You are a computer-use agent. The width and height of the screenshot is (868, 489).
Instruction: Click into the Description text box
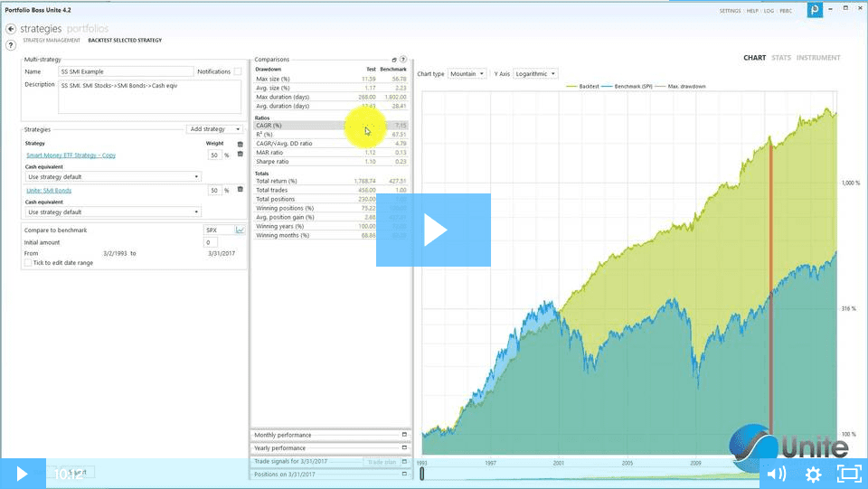coord(149,97)
